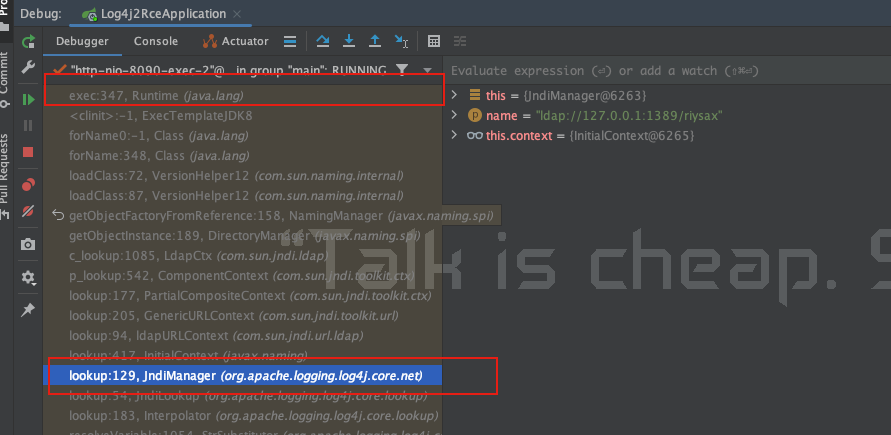Pin the debug tab with pin icon
The image size is (891, 435).
(x=28, y=309)
